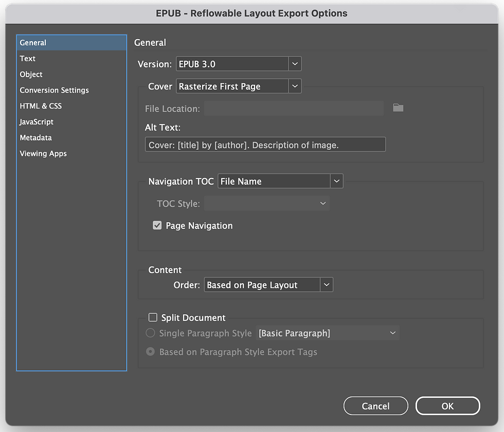Viewport: 504px width, 432px height.
Task: Toggle the Page Navigation checkbox
Action: pyautogui.click(x=157, y=225)
